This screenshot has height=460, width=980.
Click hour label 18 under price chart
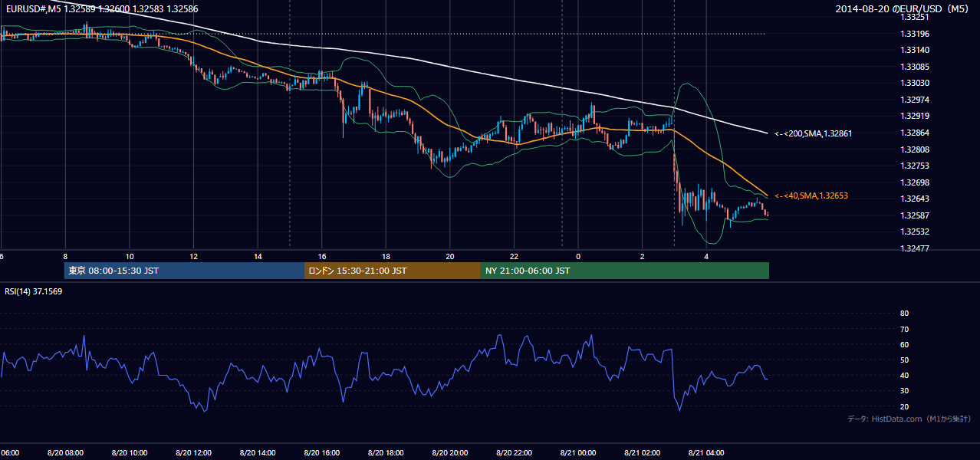pos(386,257)
